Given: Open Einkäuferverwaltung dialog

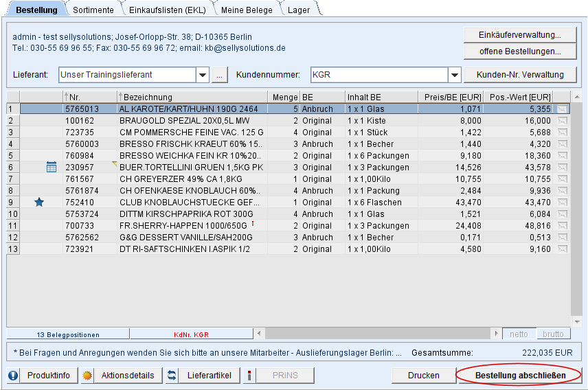Looking at the screenshot, I should 520,34.
